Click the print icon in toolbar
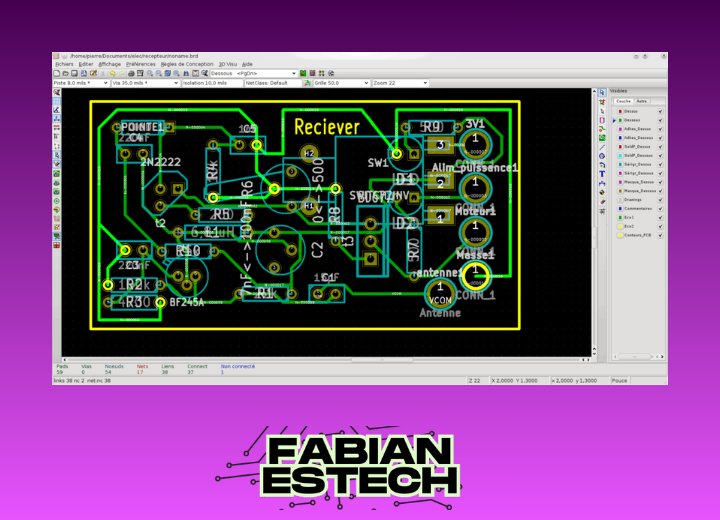 point(131,73)
